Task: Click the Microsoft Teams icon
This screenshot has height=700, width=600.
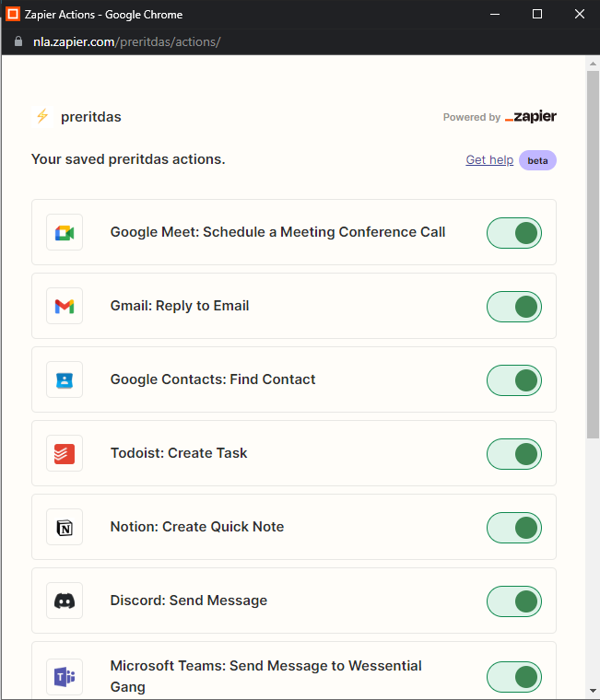Action: (65, 677)
